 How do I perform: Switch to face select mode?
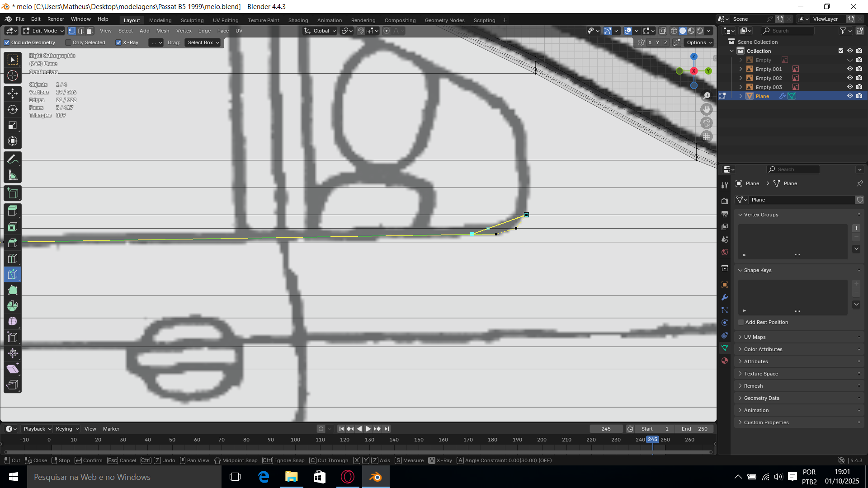pos(90,31)
